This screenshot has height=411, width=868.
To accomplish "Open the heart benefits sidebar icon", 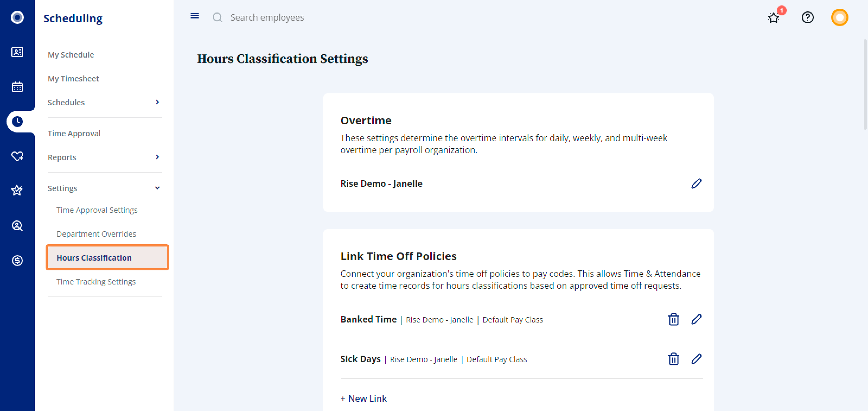I will pos(17,156).
